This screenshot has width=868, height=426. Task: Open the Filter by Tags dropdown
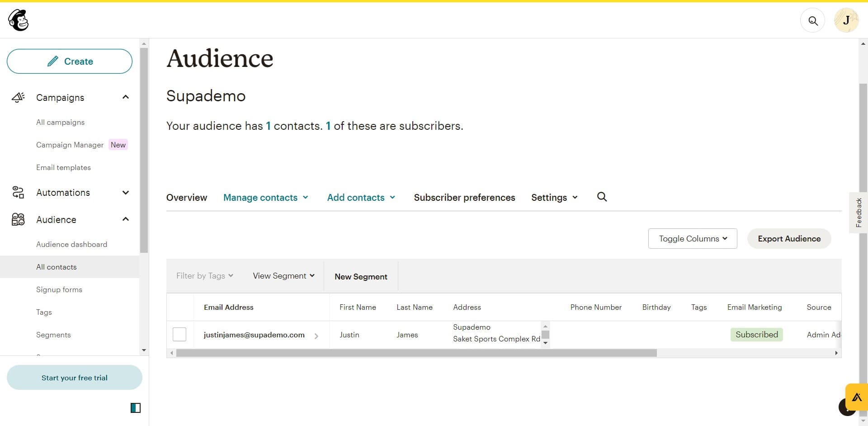point(204,275)
